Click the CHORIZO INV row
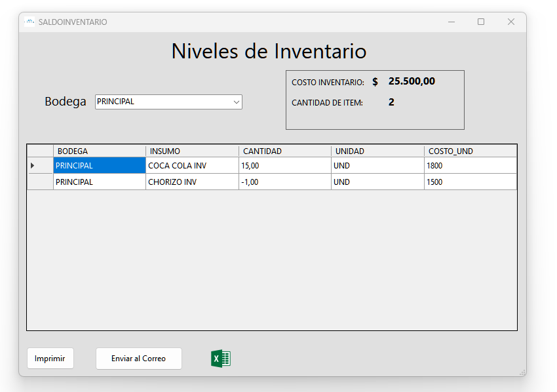The width and height of the screenshot is (557, 392). pyautogui.click(x=190, y=182)
